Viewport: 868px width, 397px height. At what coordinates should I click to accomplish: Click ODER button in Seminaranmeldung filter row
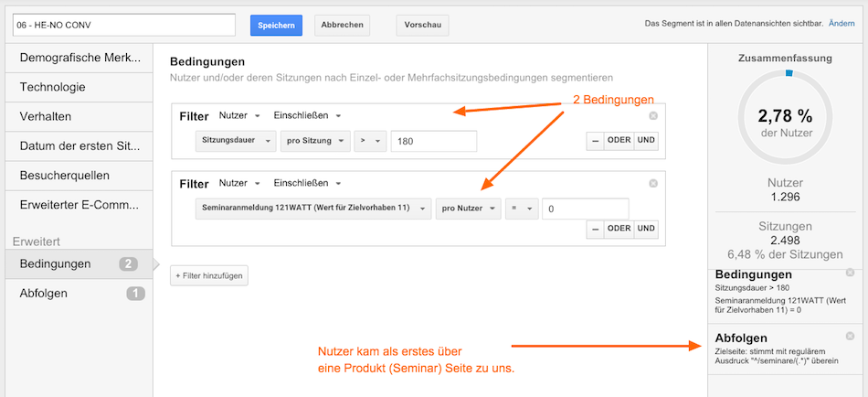point(619,229)
